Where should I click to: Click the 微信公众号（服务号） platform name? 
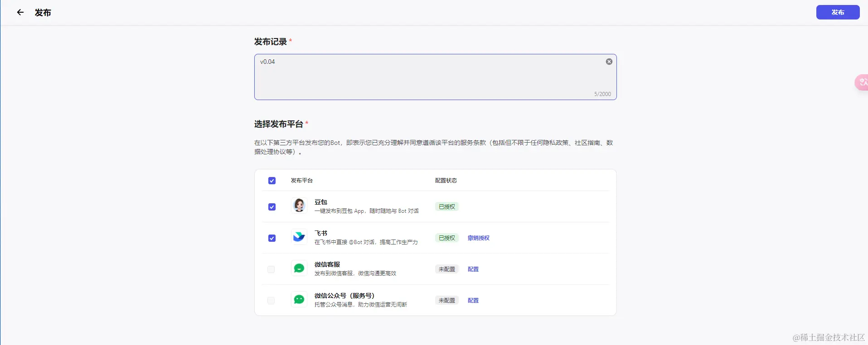click(x=344, y=296)
